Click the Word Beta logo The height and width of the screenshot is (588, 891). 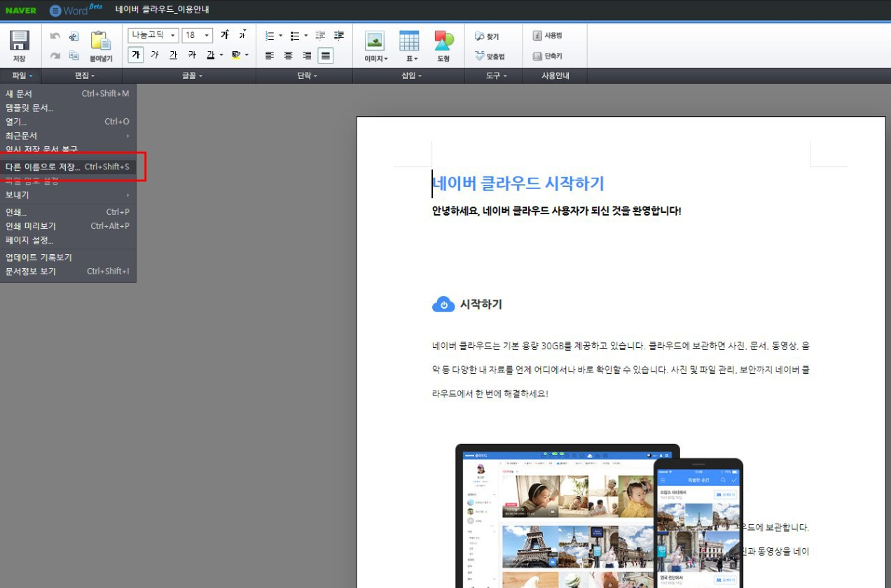click(x=76, y=10)
